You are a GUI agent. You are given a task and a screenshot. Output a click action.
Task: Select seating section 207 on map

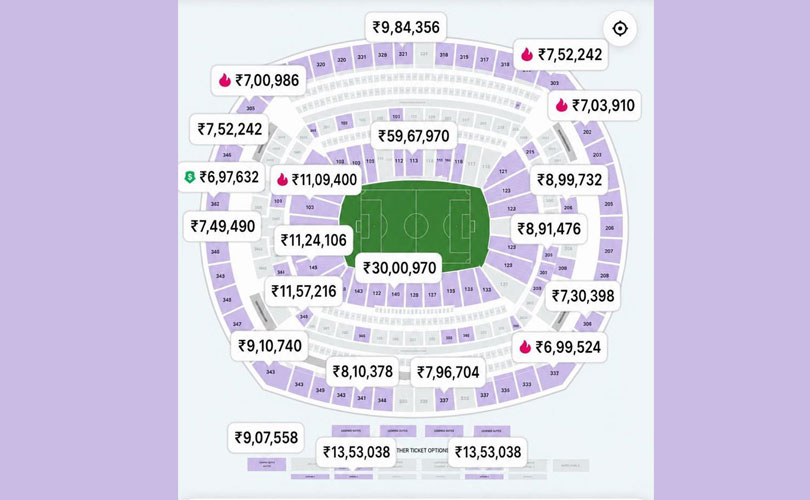(609, 251)
